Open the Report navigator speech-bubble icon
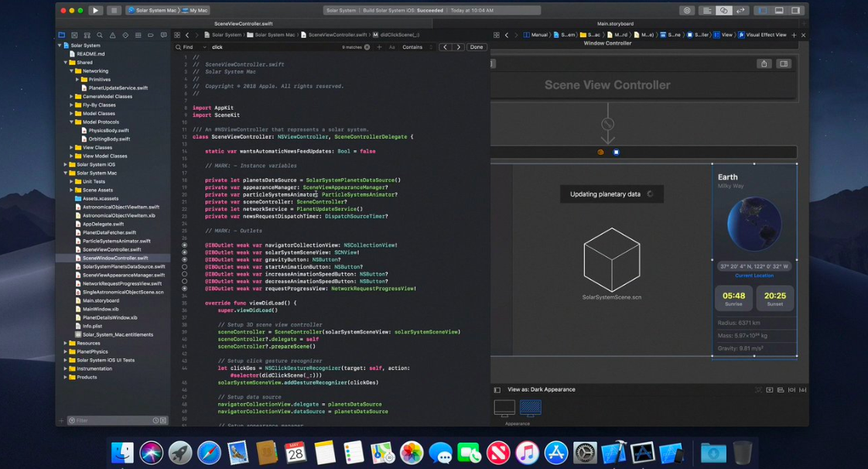868x469 pixels. (x=163, y=35)
